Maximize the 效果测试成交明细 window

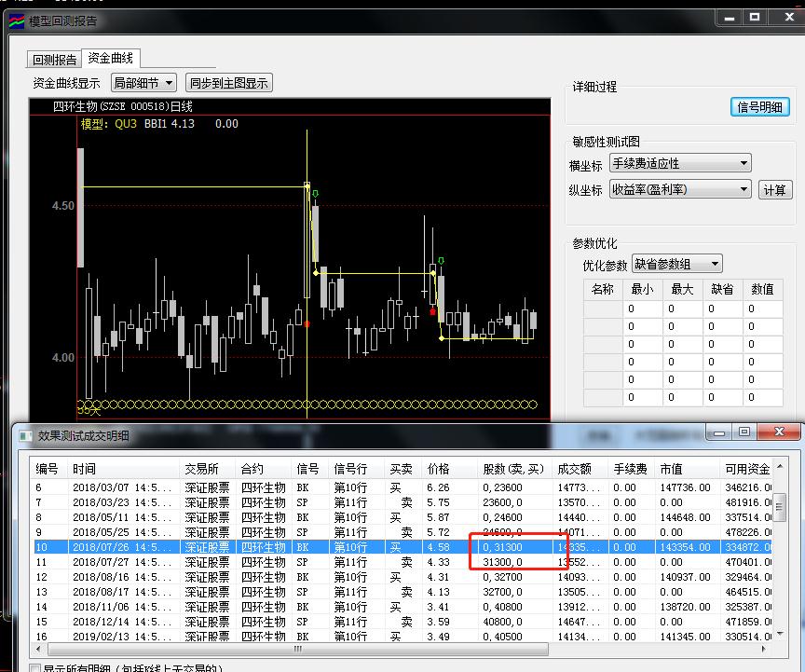click(744, 432)
